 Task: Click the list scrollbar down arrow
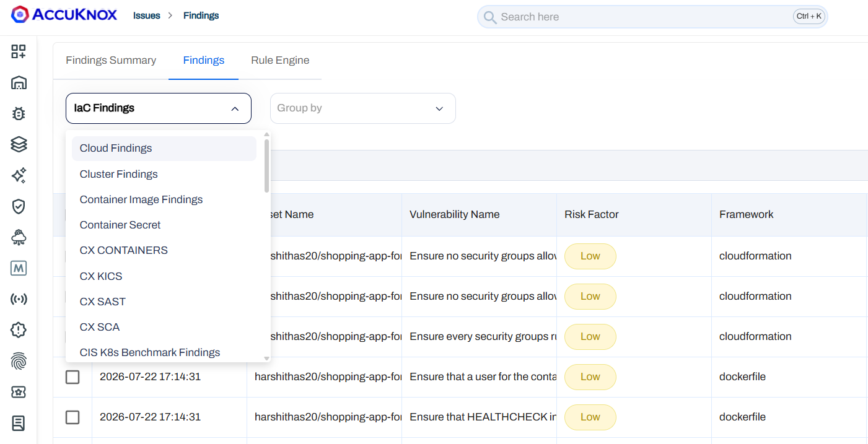[x=266, y=358]
